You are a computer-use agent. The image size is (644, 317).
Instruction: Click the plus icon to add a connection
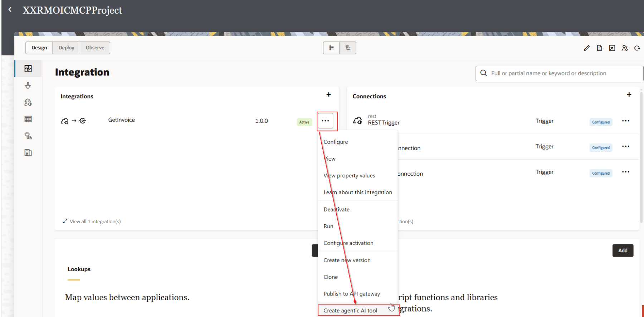629,94
